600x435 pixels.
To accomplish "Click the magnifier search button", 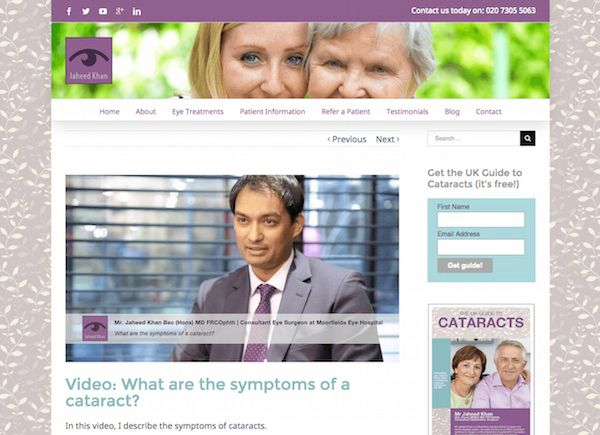I will tap(527, 138).
